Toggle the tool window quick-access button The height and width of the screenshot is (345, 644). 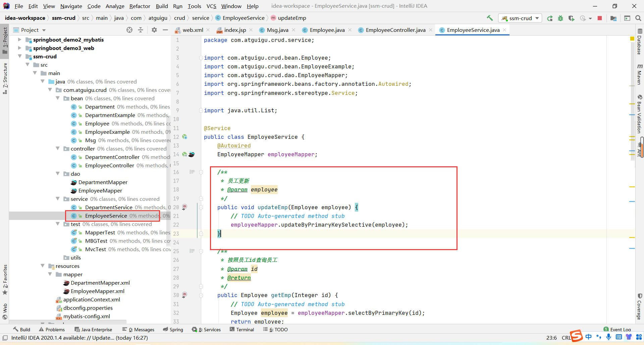[5, 338]
